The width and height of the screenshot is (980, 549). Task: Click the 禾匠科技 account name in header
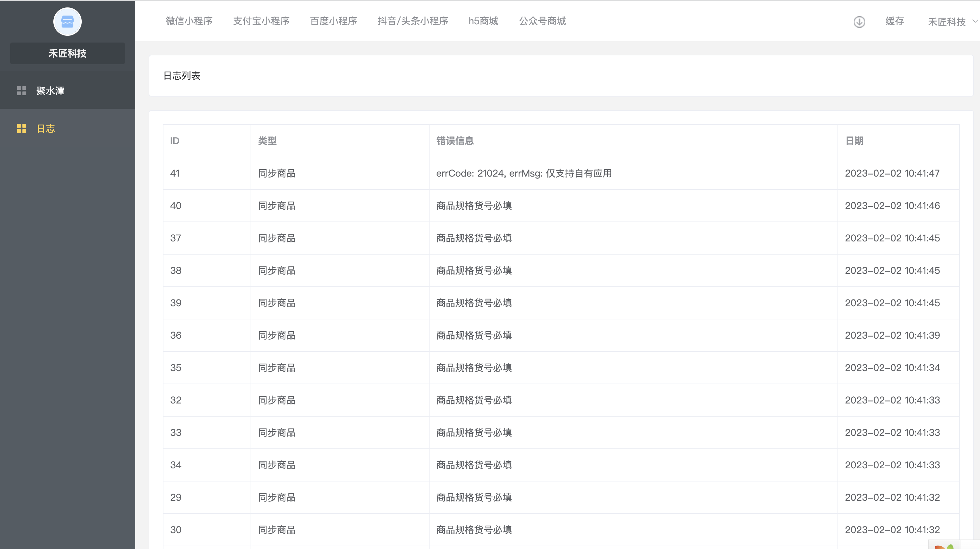[x=947, y=22]
